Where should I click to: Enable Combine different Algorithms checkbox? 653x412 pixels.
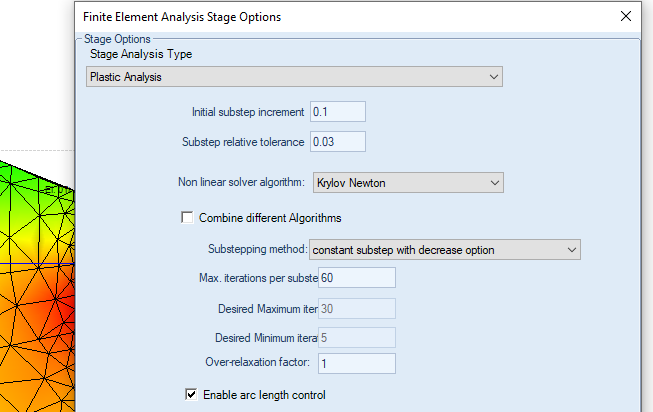pos(187,217)
